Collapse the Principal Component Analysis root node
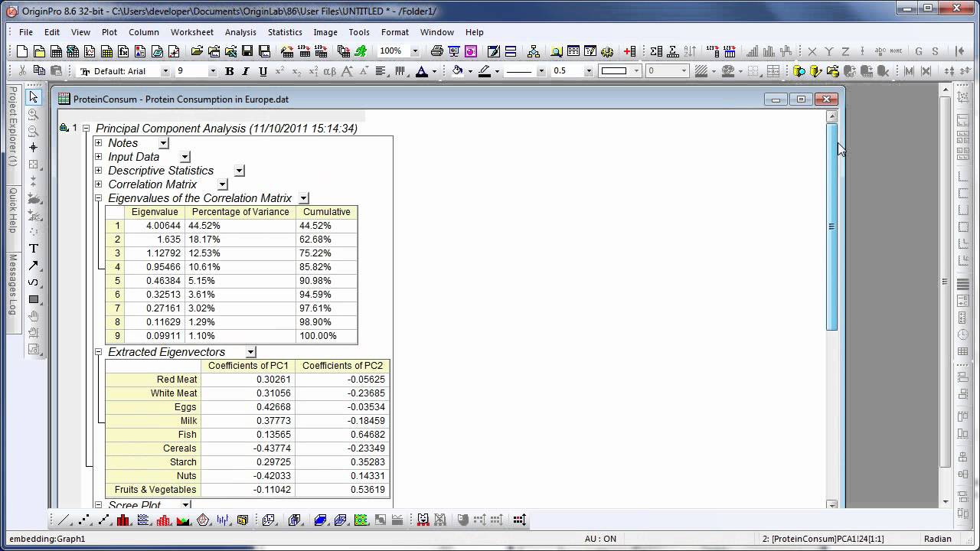This screenshot has height=551, width=980. [86, 129]
